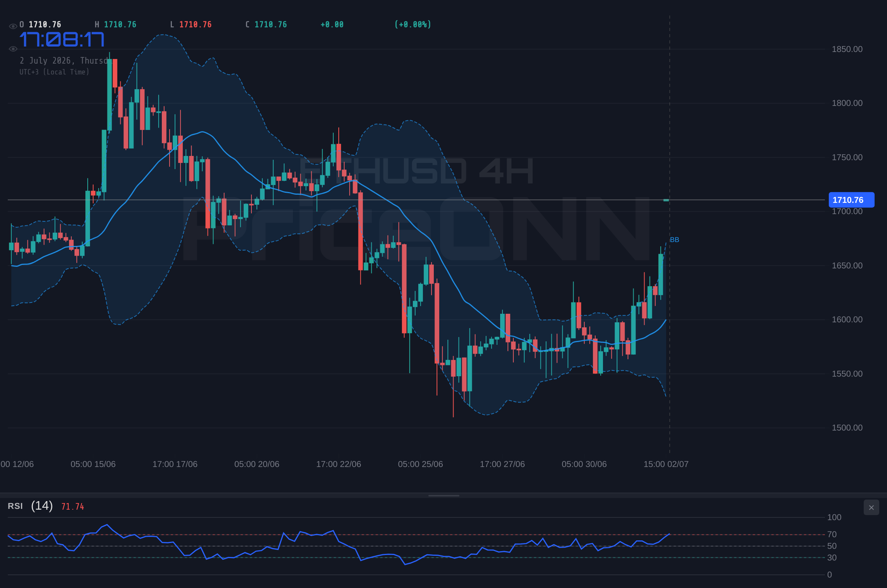Click the RSI 70 scale label
The image size is (887, 588).
832,534
